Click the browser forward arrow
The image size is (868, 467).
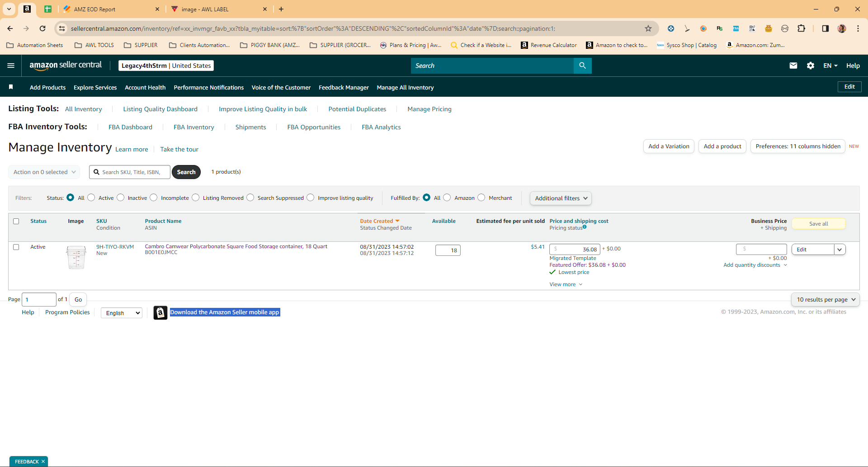tap(26, 28)
